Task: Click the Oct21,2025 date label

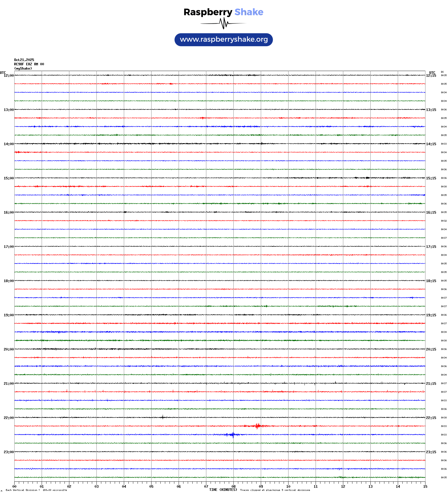Action: [24, 60]
